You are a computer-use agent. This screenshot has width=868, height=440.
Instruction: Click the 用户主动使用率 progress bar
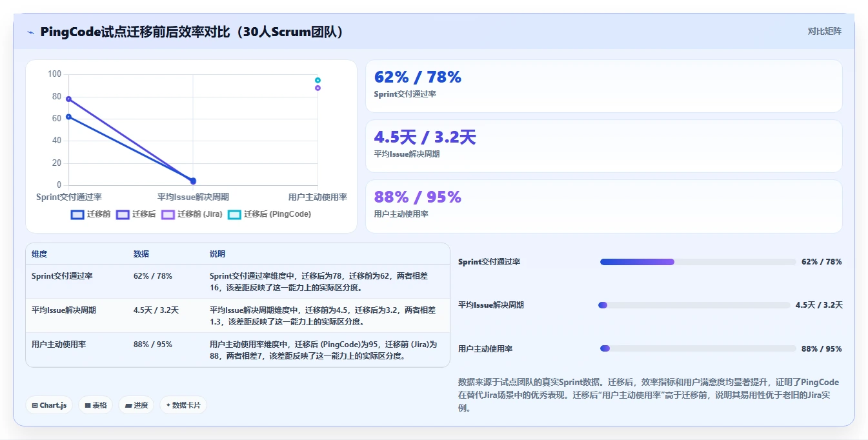click(x=698, y=348)
